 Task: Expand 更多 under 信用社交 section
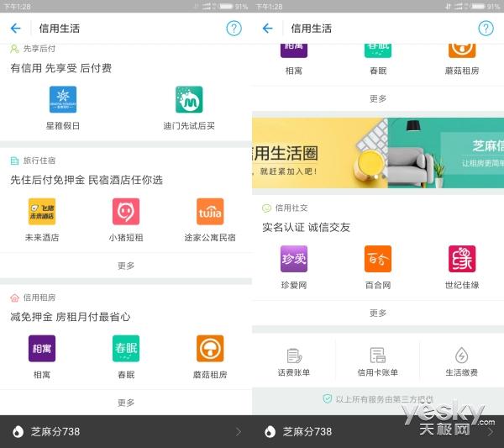point(378,313)
